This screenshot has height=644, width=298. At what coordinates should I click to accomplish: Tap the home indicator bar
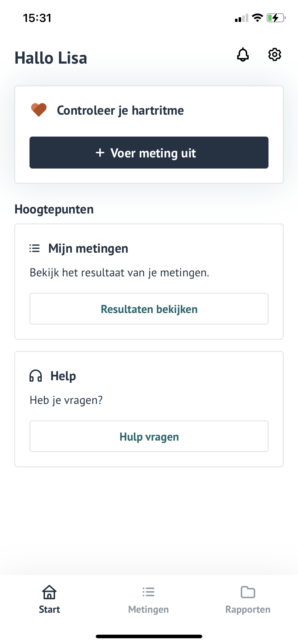click(149, 636)
